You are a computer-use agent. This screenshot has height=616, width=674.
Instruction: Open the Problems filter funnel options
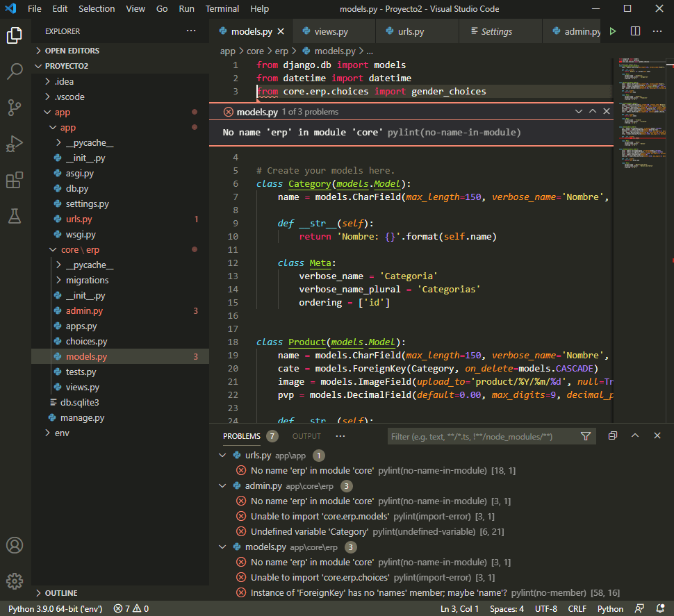(x=586, y=436)
